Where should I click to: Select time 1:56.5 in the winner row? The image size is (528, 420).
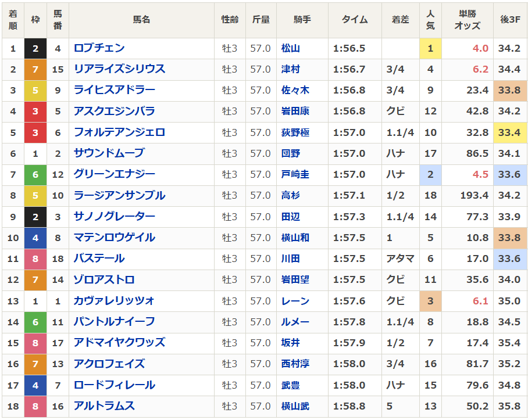coord(349,48)
